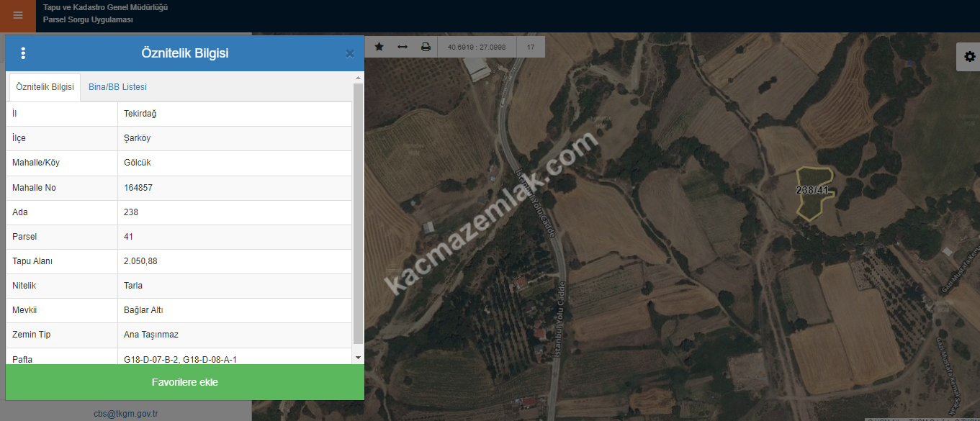Open the cbs@tkgm.gov.tr email link
Image resolution: width=980 pixels, height=421 pixels.
coord(125,414)
